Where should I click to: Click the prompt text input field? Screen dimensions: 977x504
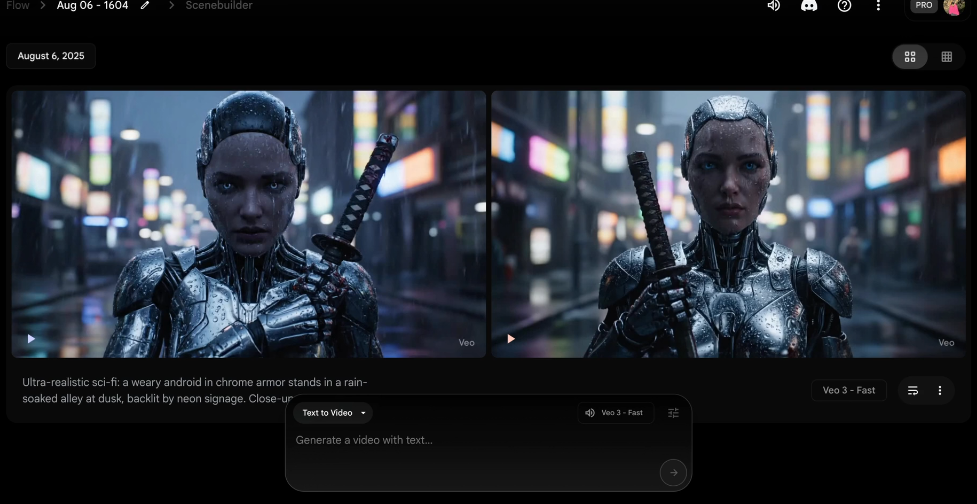(x=470, y=441)
